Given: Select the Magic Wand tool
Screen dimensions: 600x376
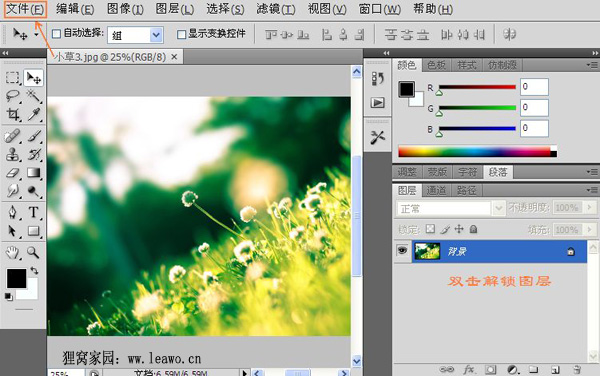Looking at the screenshot, I should tap(34, 96).
